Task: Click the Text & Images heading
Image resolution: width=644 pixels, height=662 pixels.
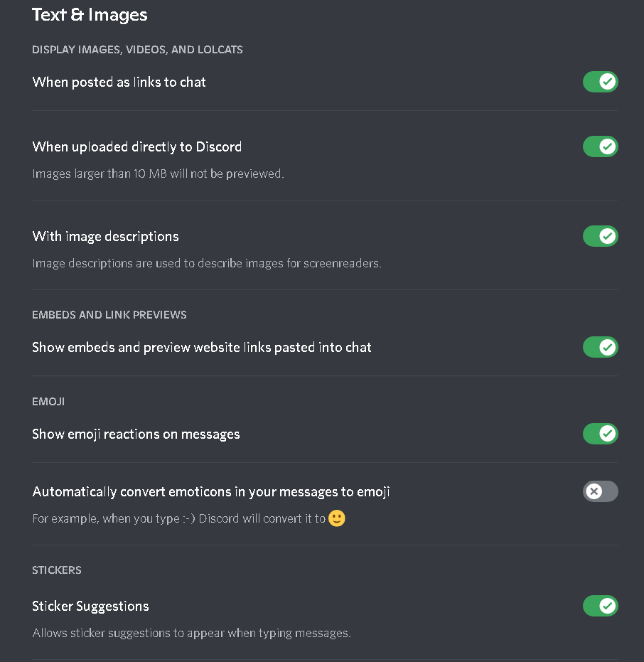Action: tap(90, 14)
